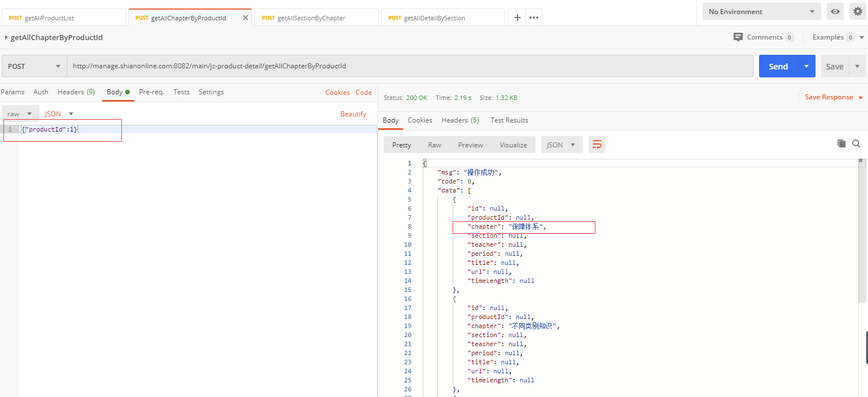Copy response body to clipboard
This screenshot has height=397, width=868.
point(841,143)
